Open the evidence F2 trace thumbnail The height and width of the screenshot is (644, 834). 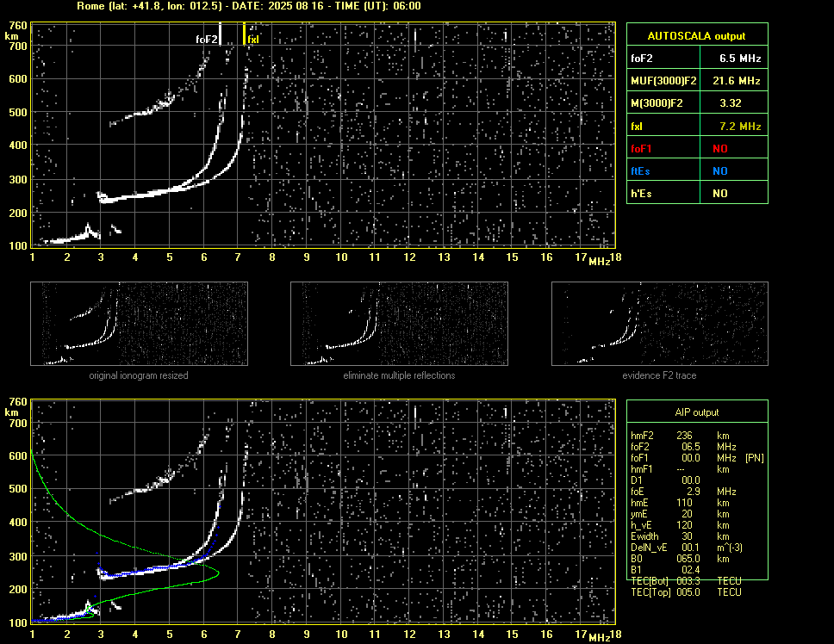click(660, 324)
